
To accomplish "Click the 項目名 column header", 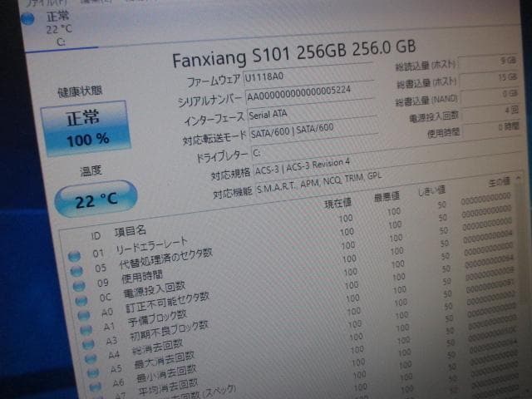I will coord(131,231).
